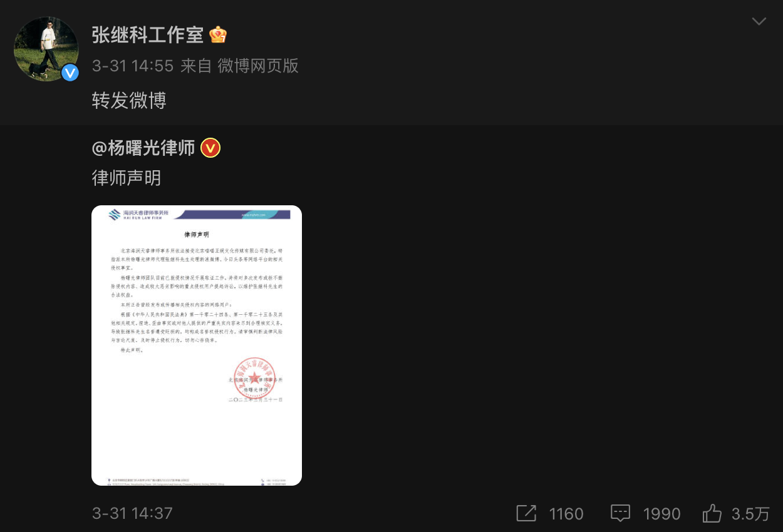Click the repost share icon
Viewport: 783px width, 532px height.
click(526, 514)
